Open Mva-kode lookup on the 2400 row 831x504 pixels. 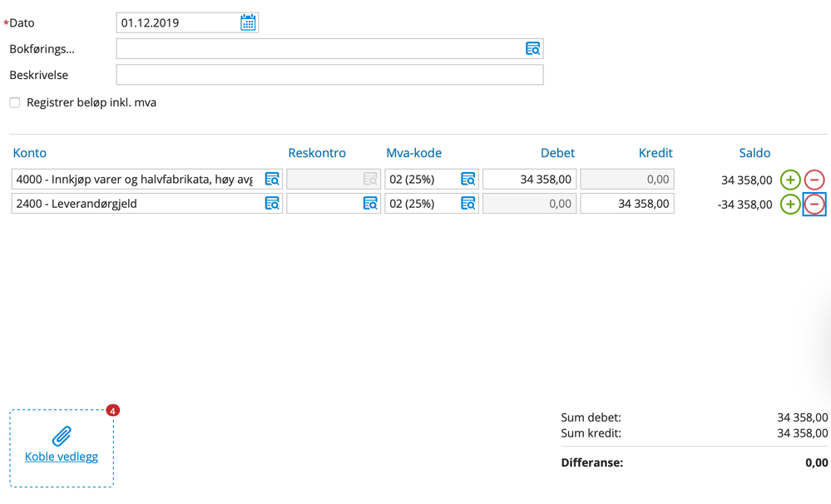467,203
